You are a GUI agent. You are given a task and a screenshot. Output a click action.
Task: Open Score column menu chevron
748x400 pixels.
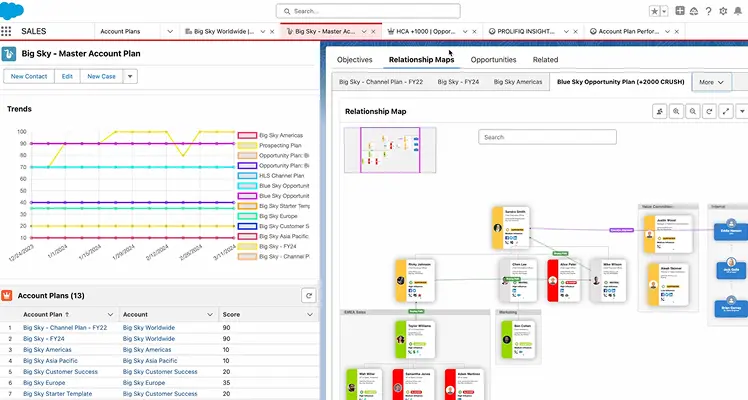tap(310, 315)
